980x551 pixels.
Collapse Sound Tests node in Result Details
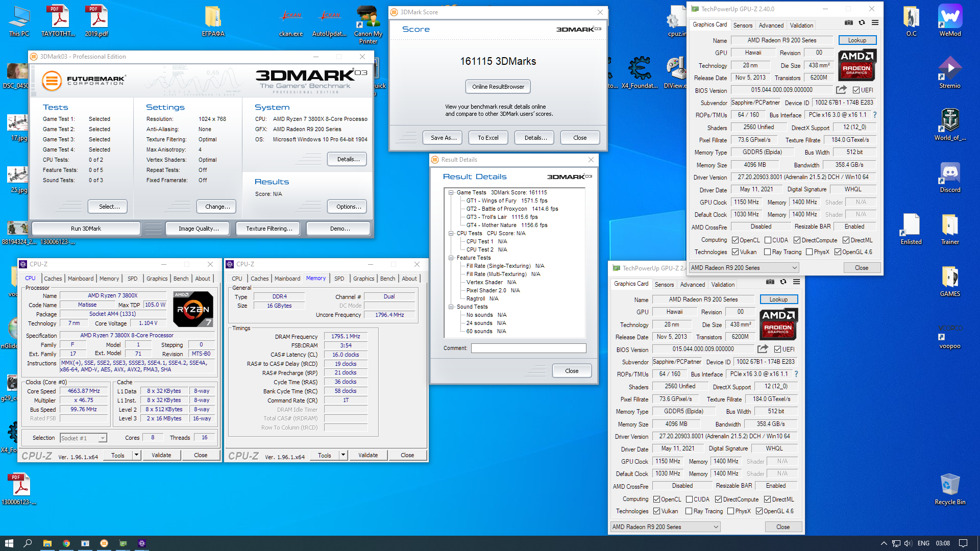click(451, 307)
